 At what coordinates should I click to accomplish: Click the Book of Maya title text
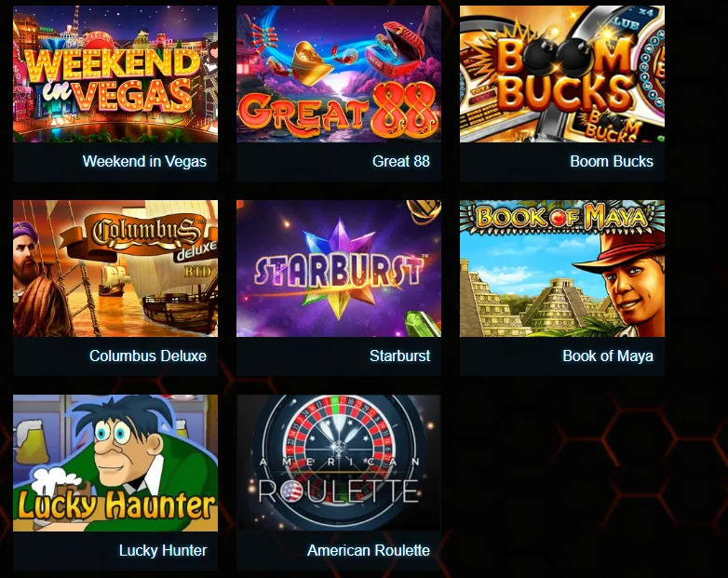click(x=608, y=356)
